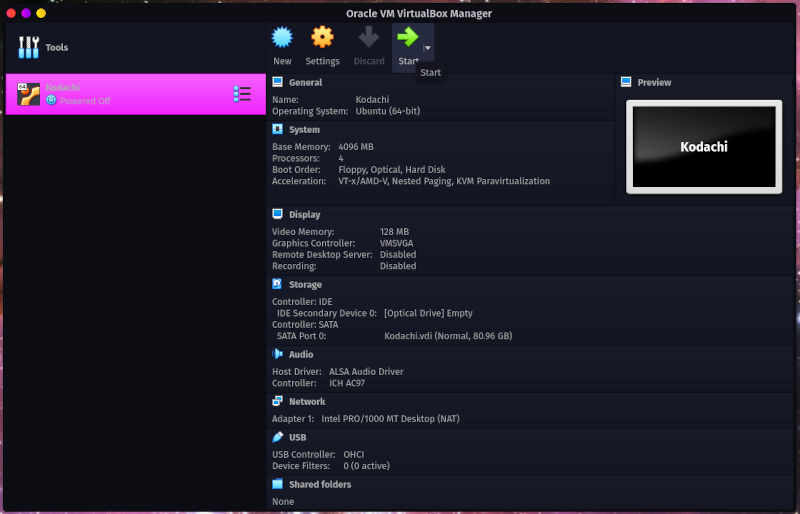Click the Storage section disk icon
Image resolution: width=800 pixels, height=514 pixels.
tap(278, 284)
